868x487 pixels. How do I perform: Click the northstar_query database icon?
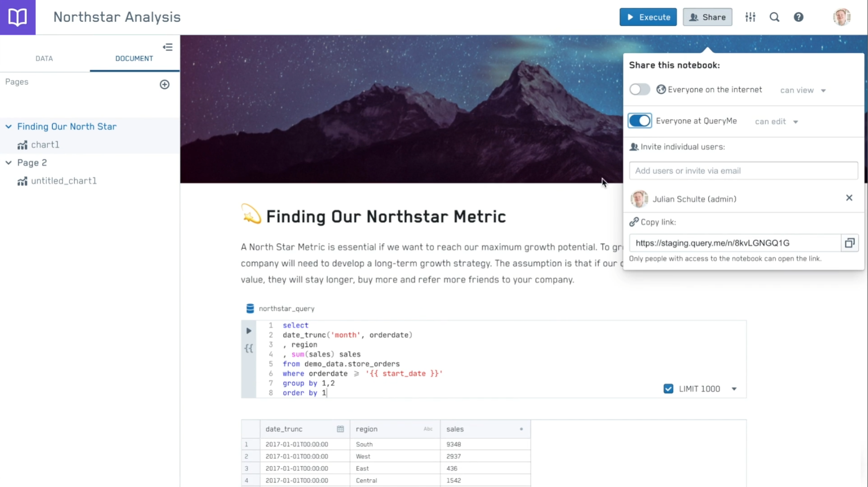(x=250, y=308)
